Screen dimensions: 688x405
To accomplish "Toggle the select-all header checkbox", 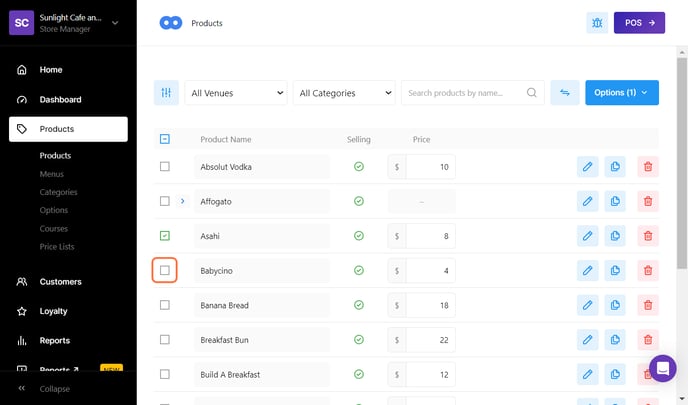I will click(165, 139).
